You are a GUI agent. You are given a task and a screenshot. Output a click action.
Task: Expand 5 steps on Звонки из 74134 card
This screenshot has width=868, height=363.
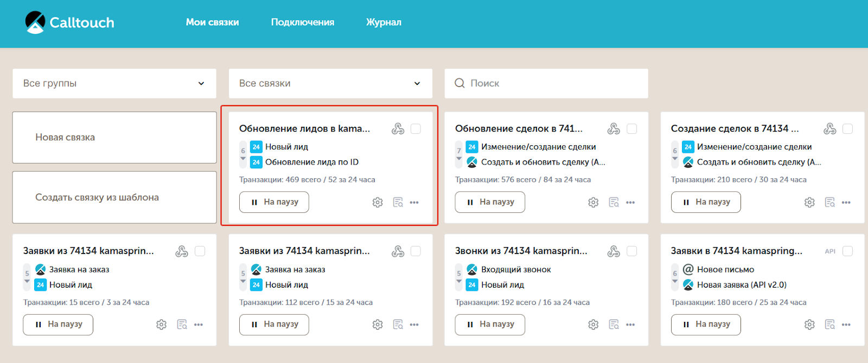(459, 277)
